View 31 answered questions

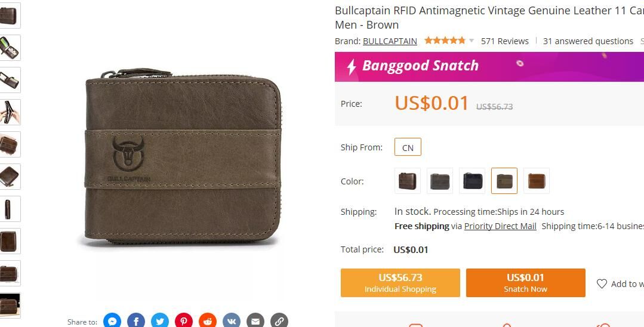click(x=588, y=41)
